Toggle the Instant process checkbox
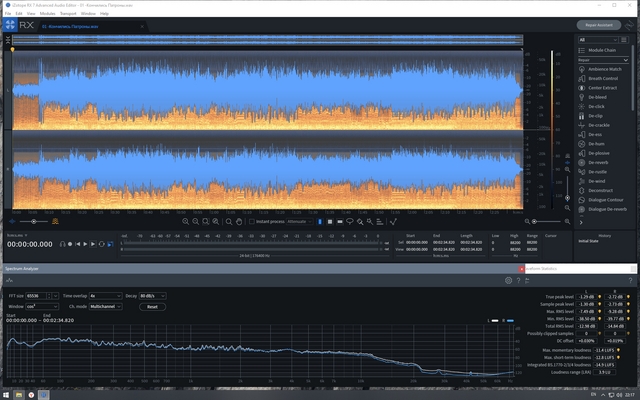640x400 pixels. pos(250,221)
